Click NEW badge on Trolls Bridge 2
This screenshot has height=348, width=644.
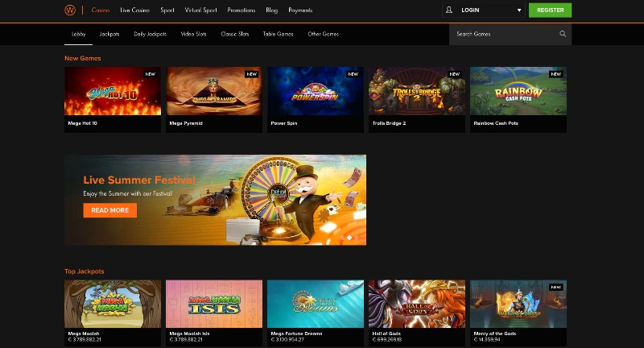(x=455, y=74)
